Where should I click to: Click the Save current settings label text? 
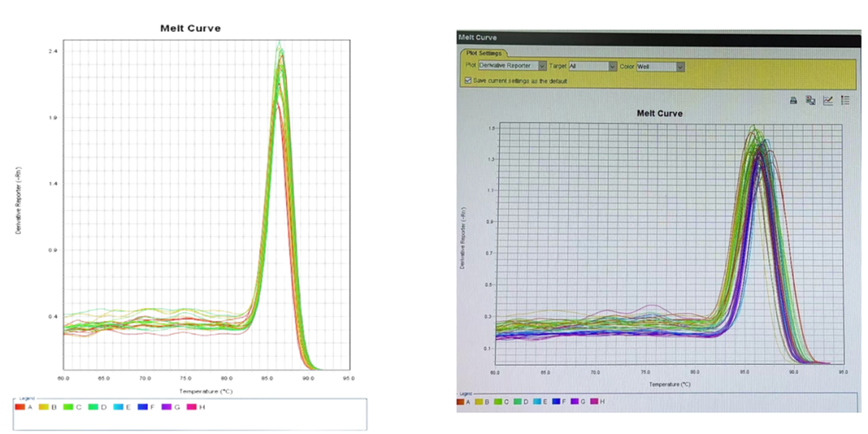tap(521, 80)
